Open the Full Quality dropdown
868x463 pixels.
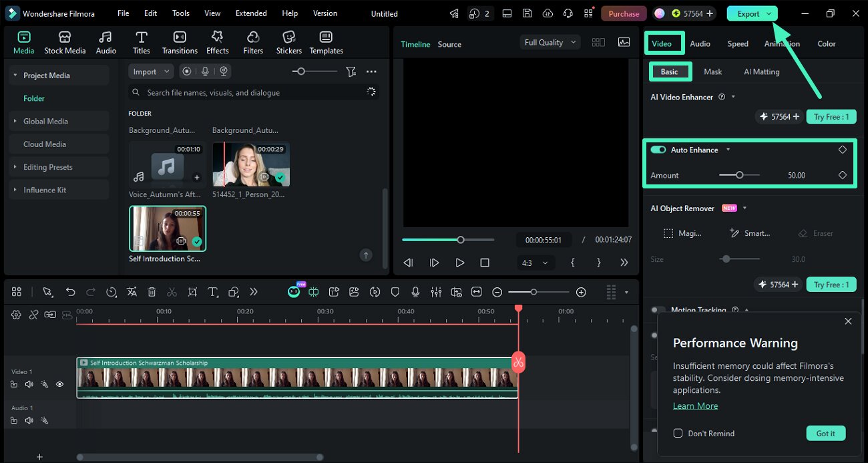click(x=550, y=42)
